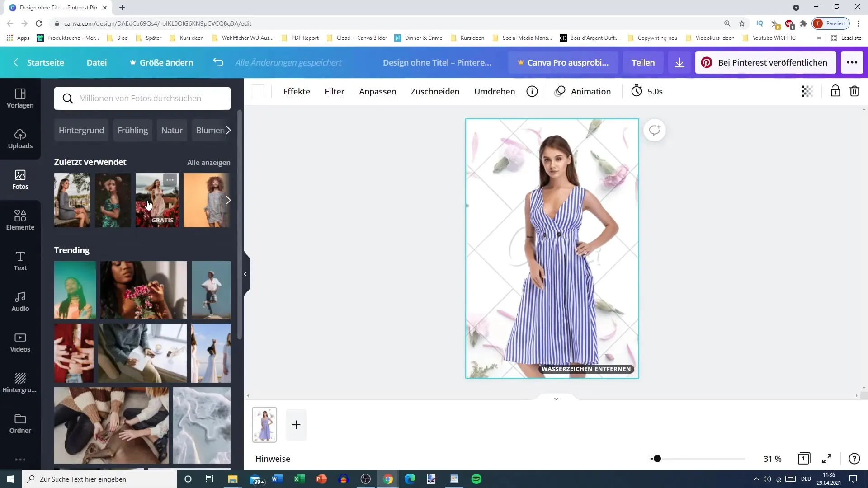This screenshot has height=488, width=868.
Task: Open the Elemente sidebar panel
Action: 20,221
